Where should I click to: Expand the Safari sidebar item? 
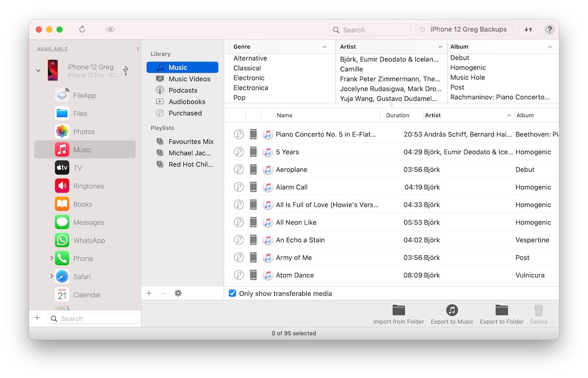51,276
